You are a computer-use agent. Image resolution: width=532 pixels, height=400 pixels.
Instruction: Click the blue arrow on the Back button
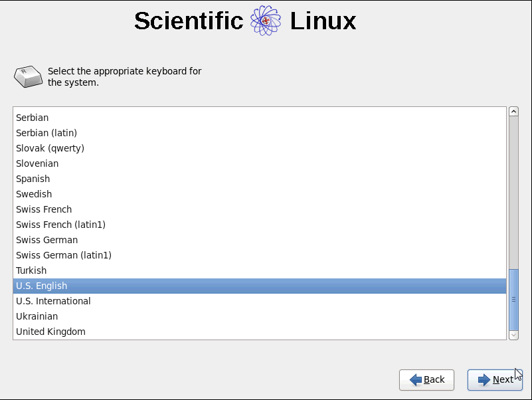pos(416,379)
